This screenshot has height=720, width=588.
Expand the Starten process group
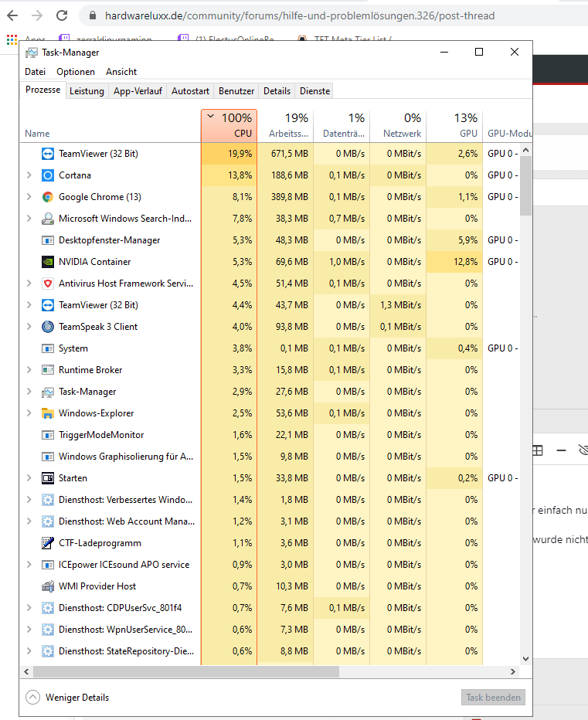[29, 478]
